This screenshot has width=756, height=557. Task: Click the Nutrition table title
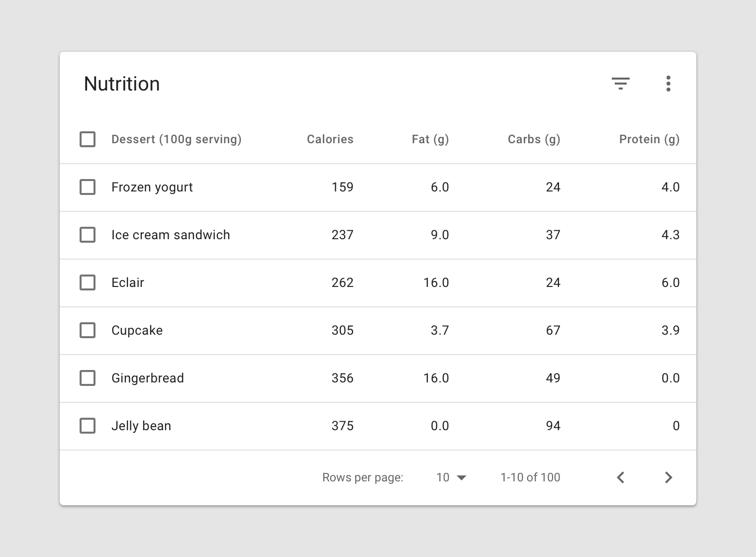coord(122,84)
